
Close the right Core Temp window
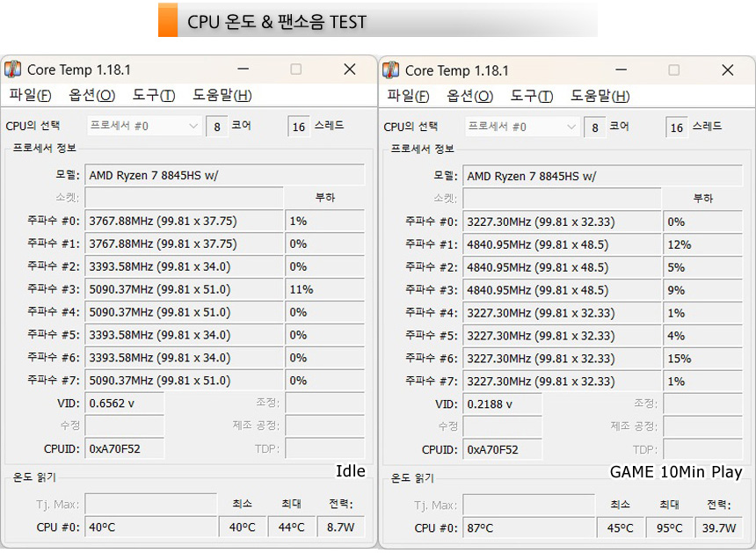tap(728, 70)
